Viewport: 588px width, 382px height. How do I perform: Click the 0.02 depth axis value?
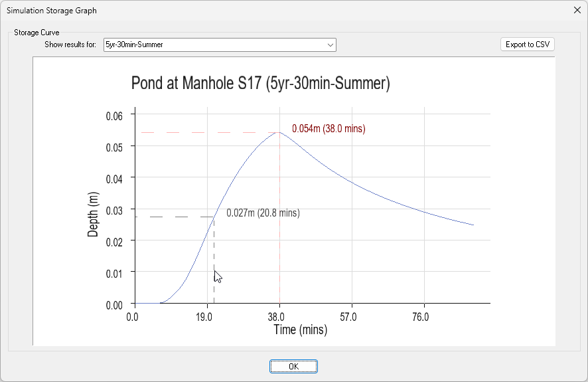115,241
